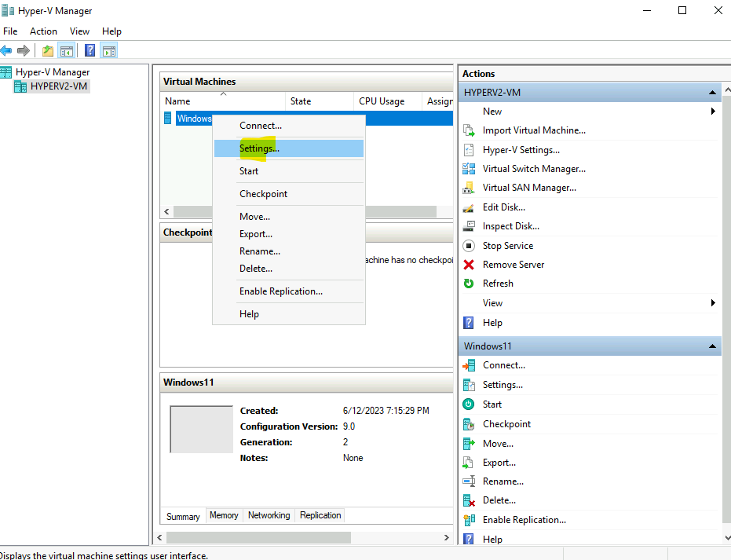Click the Enable Replication icon in Actions
The image size is (731, 560).
[469, 520]
